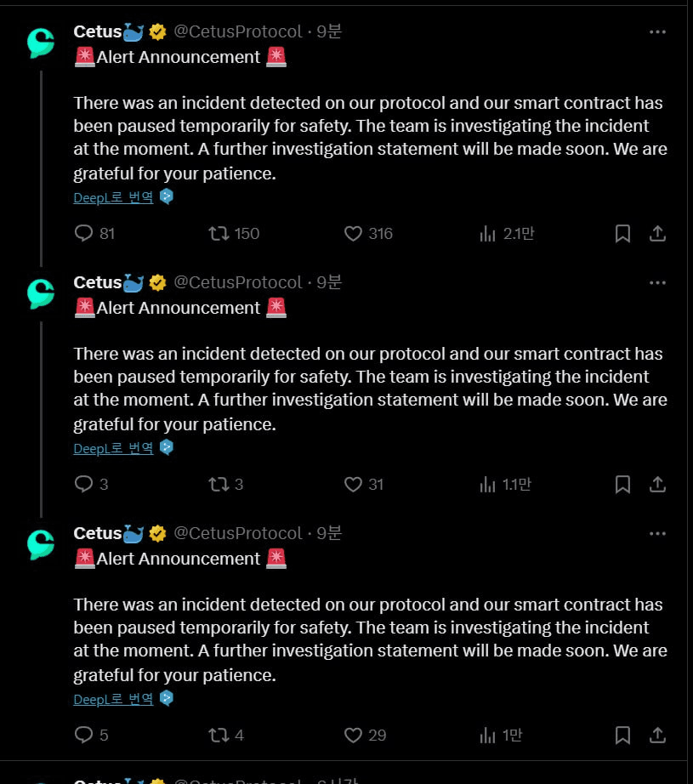This screenshot has height=784, width=693.
Task: Share the first Cetus alert tweet
Action: [x=657, y=234]
